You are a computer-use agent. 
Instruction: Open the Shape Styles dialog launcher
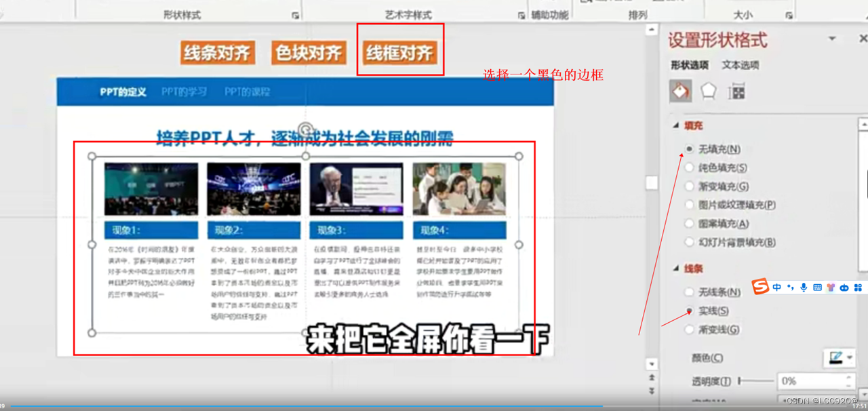295,15
